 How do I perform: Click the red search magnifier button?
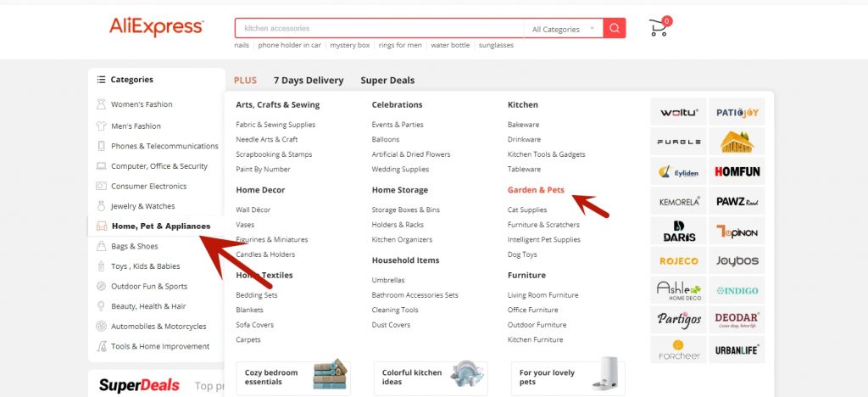click(x=615, y=28)
